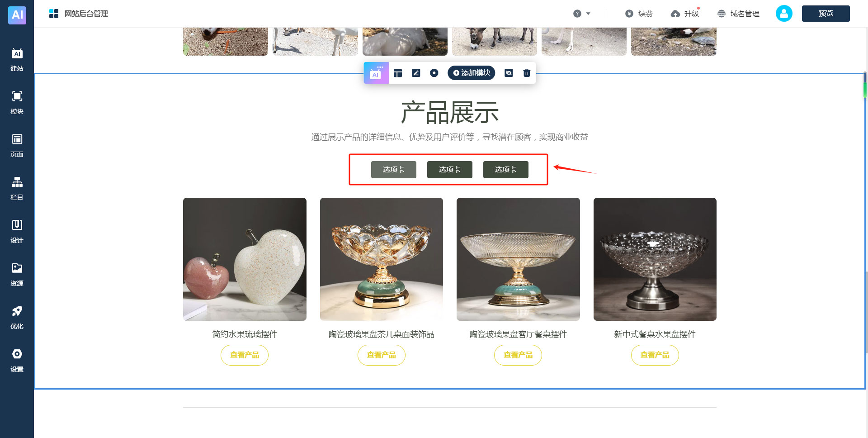868x438 pixels.
Task: Expand the help question-mark dropdown
Action: pos(582,14)
